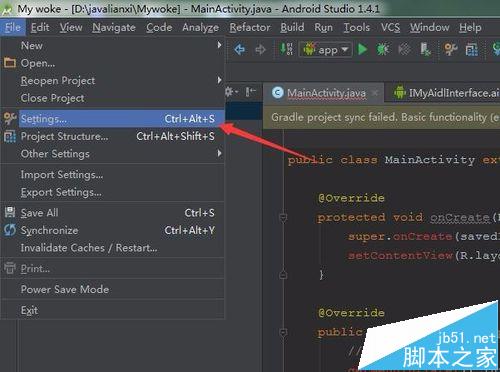This screenshot has height=372, width=500.
Task: Expand the New submenu
Action: pos(112,45)
